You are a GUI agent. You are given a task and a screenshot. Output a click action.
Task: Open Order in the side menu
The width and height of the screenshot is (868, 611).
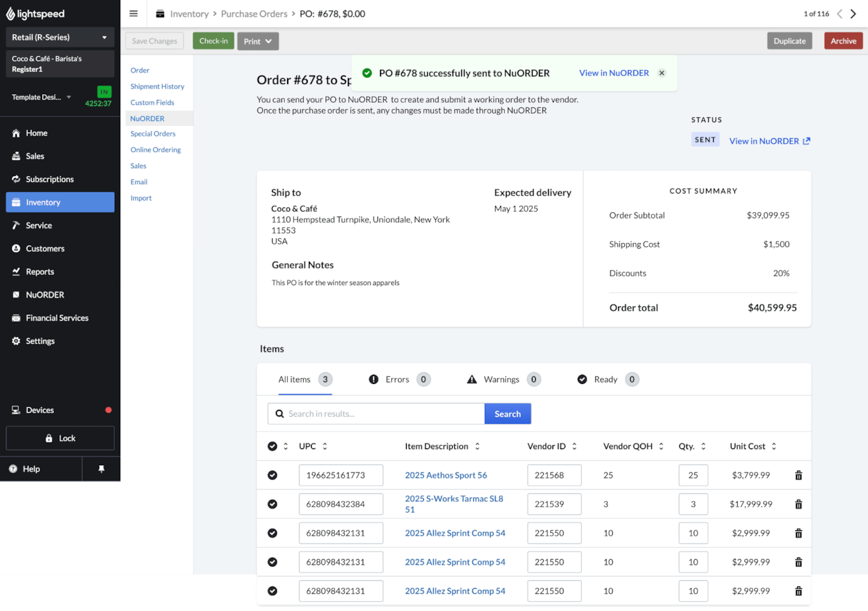coord(140,70)
